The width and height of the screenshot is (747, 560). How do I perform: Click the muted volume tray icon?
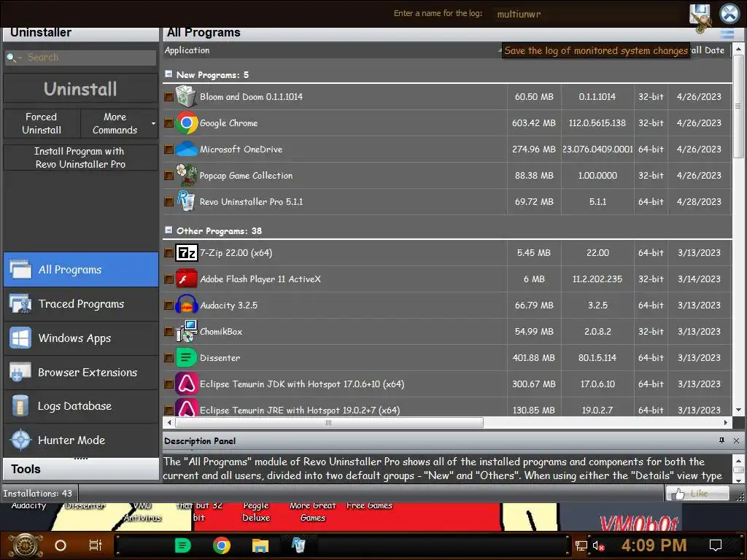pyautogui.click(x=598, y=545)
